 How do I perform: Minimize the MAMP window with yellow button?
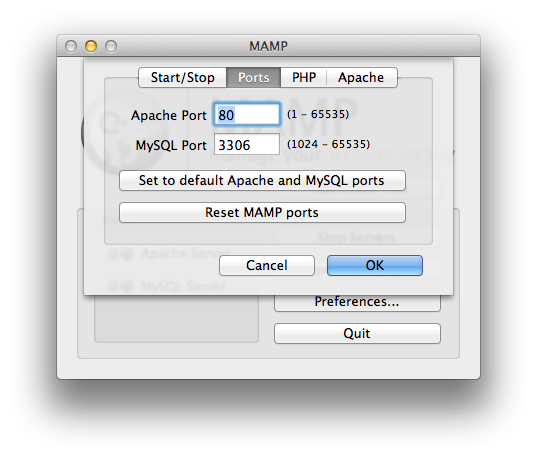[91, 46]
